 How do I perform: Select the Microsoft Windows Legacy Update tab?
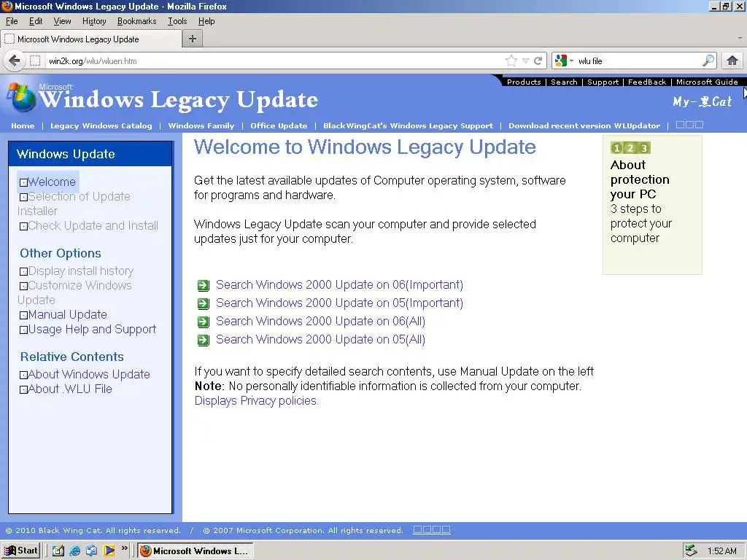(x=91, y=39)
